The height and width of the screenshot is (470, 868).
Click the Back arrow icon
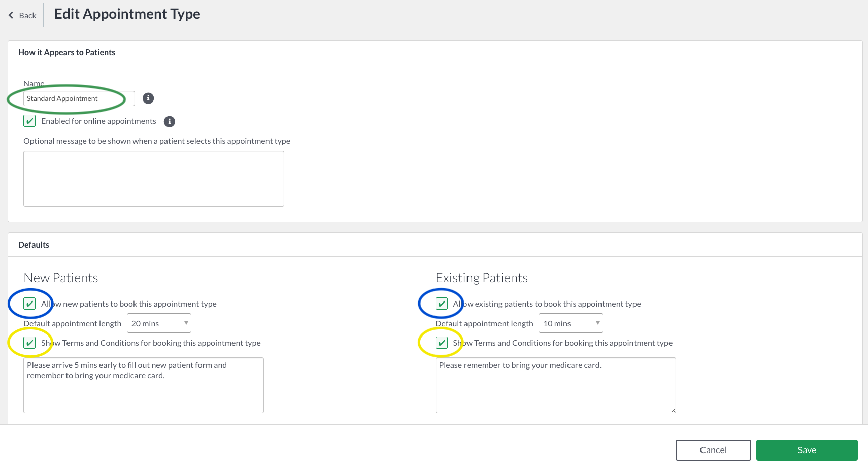[x=11, y=15]
